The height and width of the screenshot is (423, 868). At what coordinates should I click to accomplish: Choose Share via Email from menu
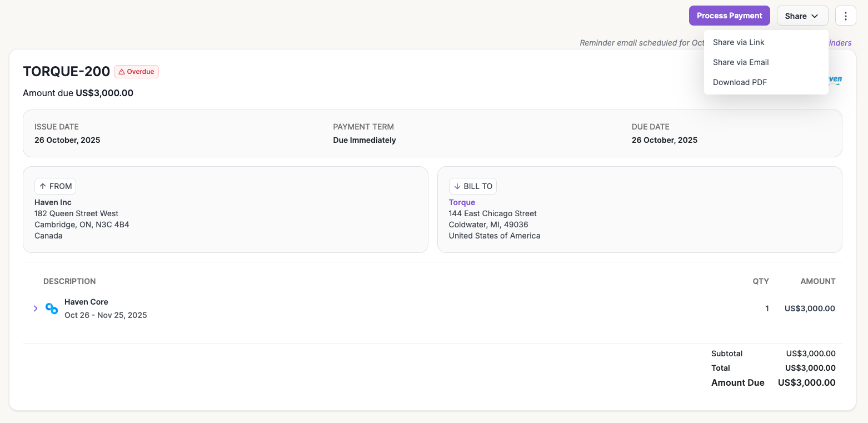point(741,62)
